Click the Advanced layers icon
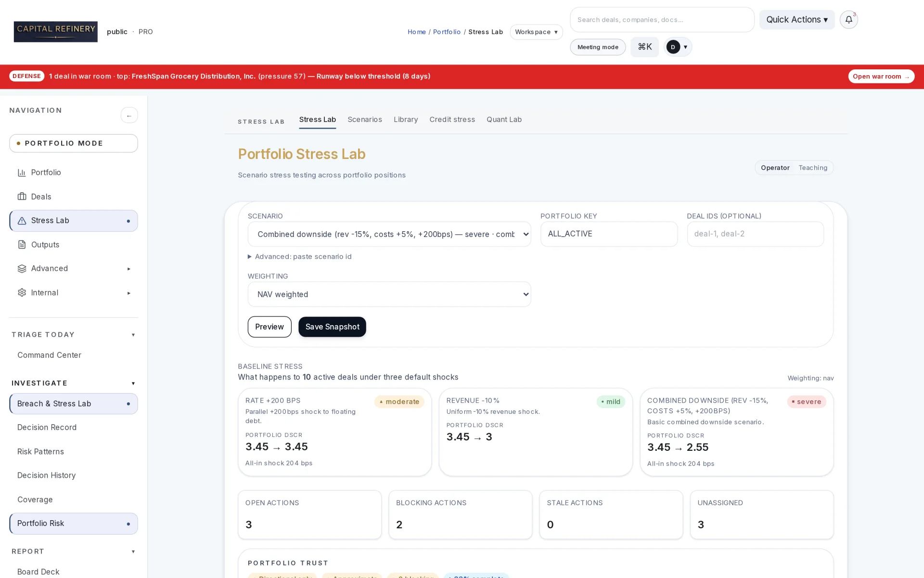Screen dimensions: 924x578 coord(22,269)
